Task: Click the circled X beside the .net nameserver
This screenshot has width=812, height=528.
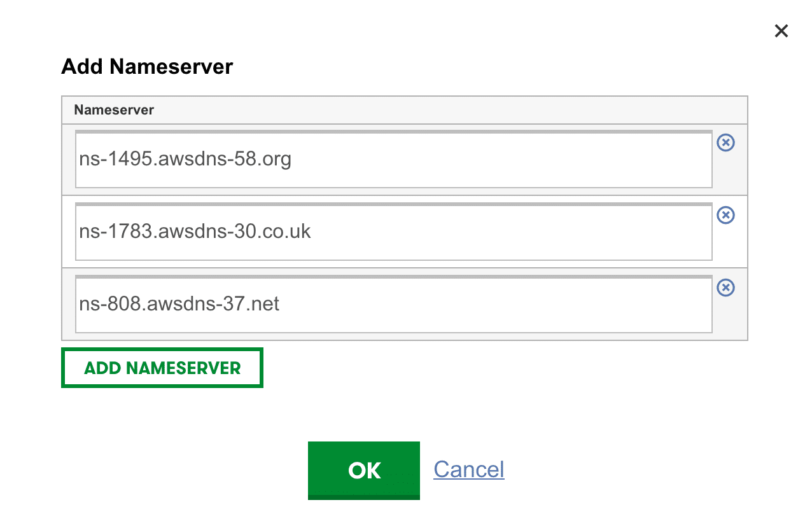Action: point(725,288)
